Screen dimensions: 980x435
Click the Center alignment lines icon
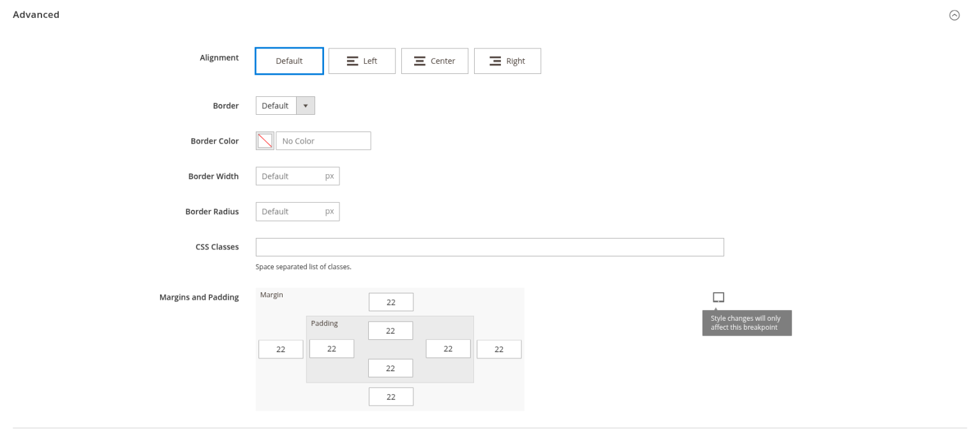pyautogui.click(x=420, y=61)
